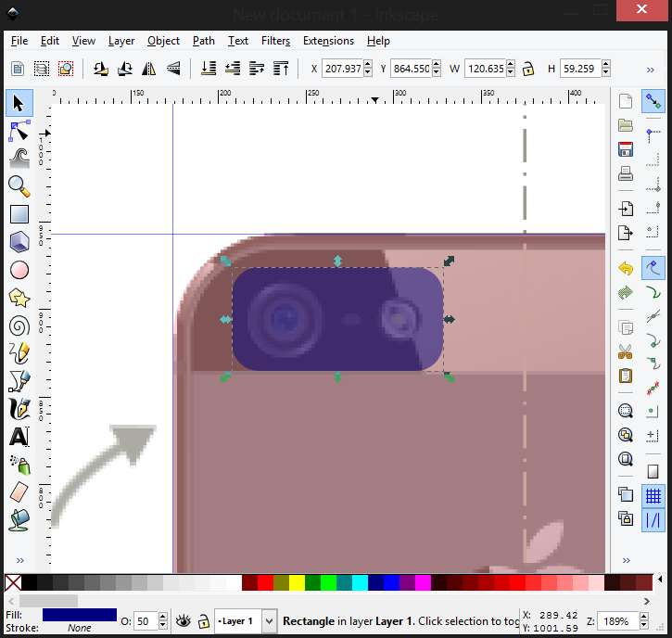Toggle global snapping on or off

tap(653, 101)
